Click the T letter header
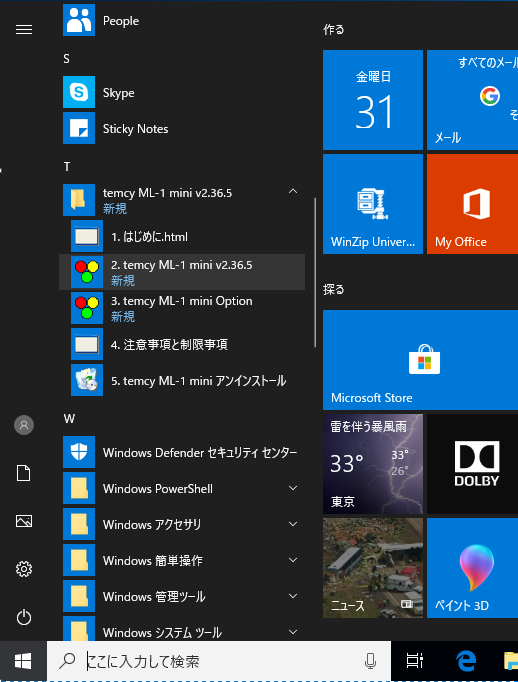 67,167
